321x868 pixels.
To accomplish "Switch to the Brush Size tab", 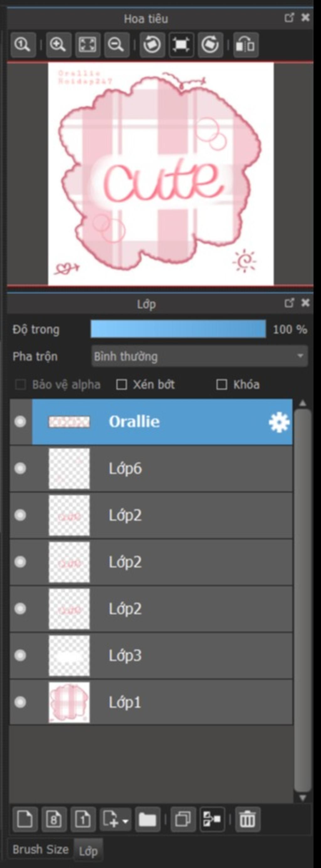I will pyautogui.click(x=40, y=849).
